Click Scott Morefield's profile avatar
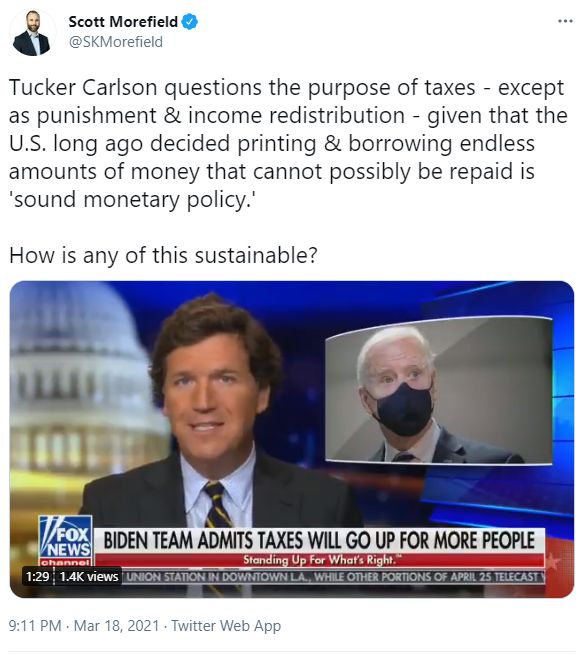Image resolution: width=588 pixels, height=654 pixels. click(x=32, y=33)
